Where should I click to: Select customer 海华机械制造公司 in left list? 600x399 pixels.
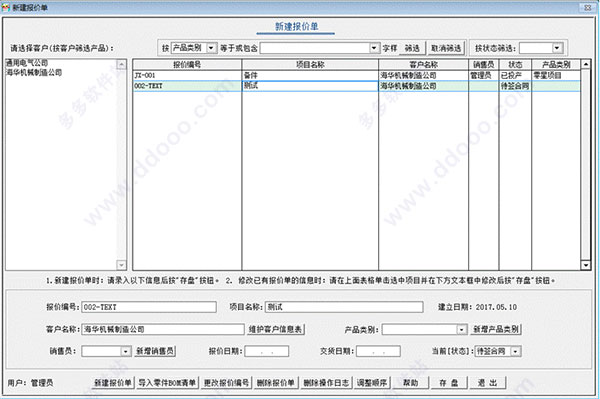[x=34, y=72]
